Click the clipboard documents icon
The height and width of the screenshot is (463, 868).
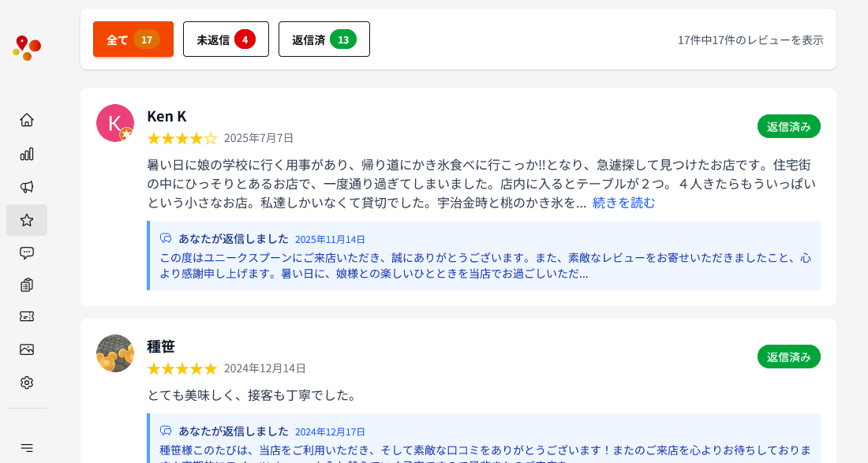[27, 285]
